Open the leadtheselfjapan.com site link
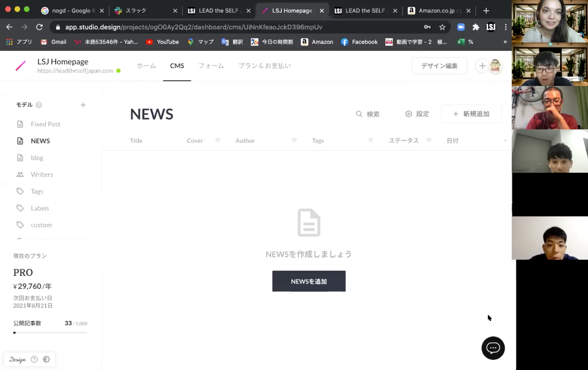Image resolution: width=588 pixels, height=370 pixels. [x=75, y=71]
